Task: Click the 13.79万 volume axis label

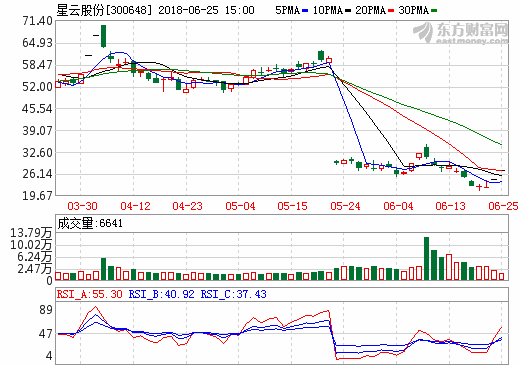Action: click(x=31, y=233)
